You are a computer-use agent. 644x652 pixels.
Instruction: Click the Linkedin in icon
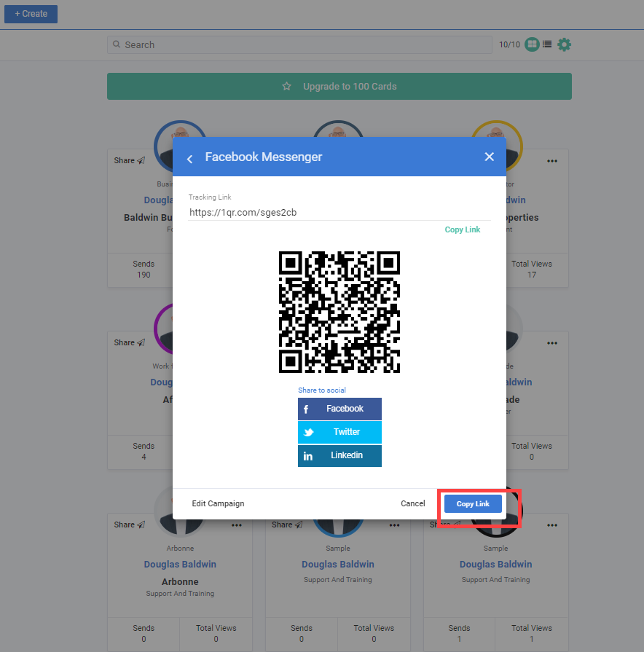point(307,456)
